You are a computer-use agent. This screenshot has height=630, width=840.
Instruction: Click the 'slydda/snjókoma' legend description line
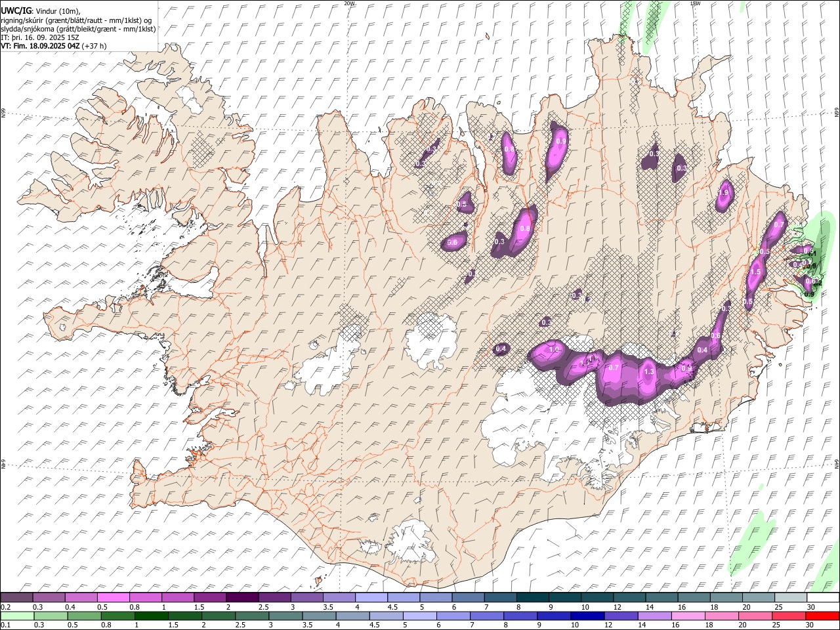tap(78, 28)
